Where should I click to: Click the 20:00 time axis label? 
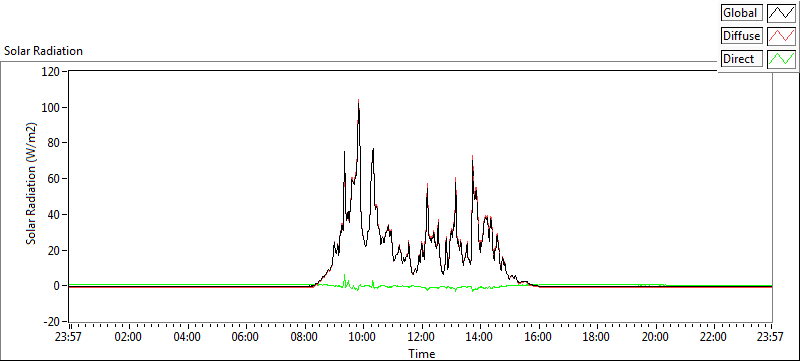pyautogui.click(x=655, y=337)
